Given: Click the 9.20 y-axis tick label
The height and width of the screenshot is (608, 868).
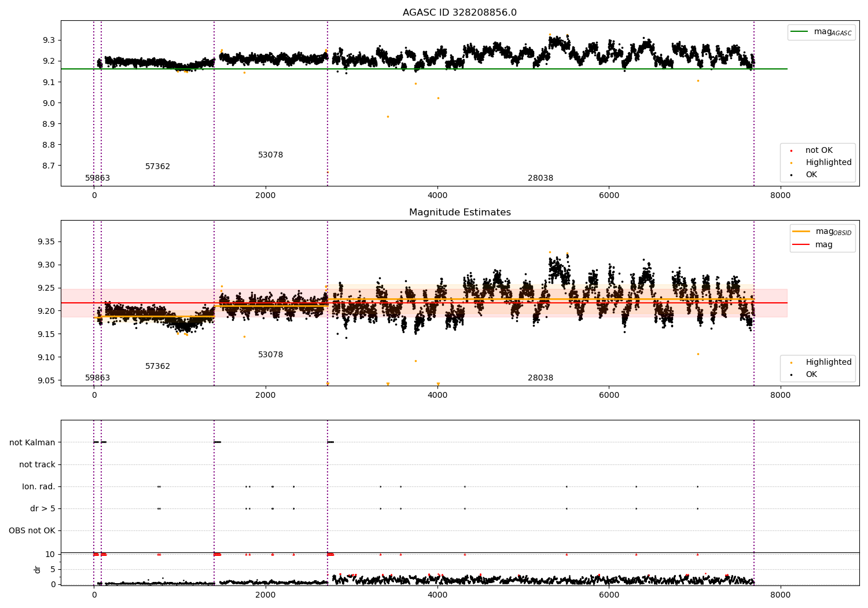Looking at the screenshot, I should coord(46,312).
